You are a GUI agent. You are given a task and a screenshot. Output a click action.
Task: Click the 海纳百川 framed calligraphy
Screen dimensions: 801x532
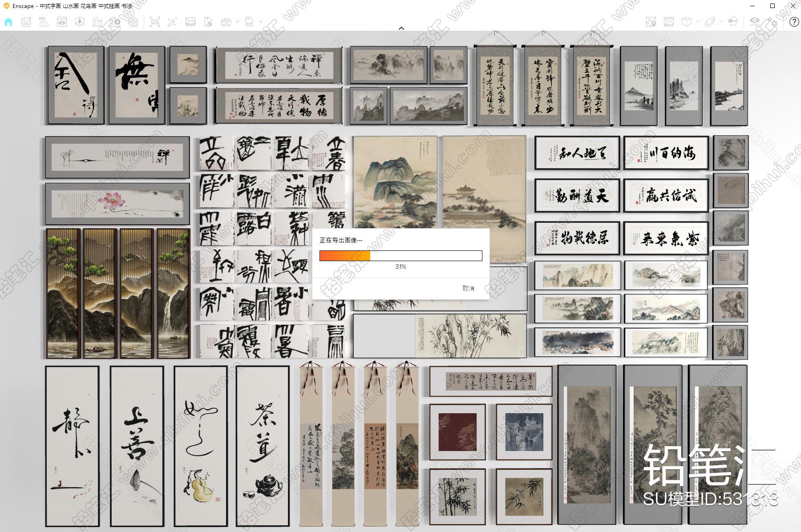pos(666,153)
